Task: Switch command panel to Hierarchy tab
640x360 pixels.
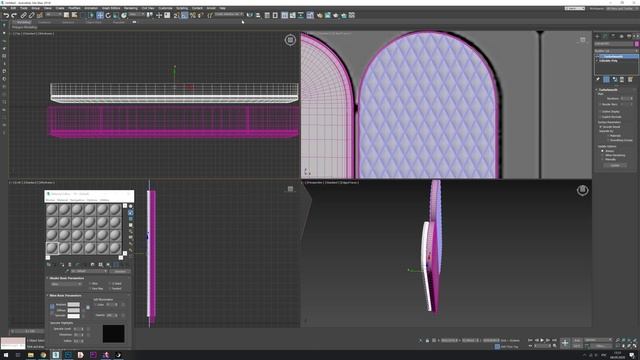Action: coord(613,36)
